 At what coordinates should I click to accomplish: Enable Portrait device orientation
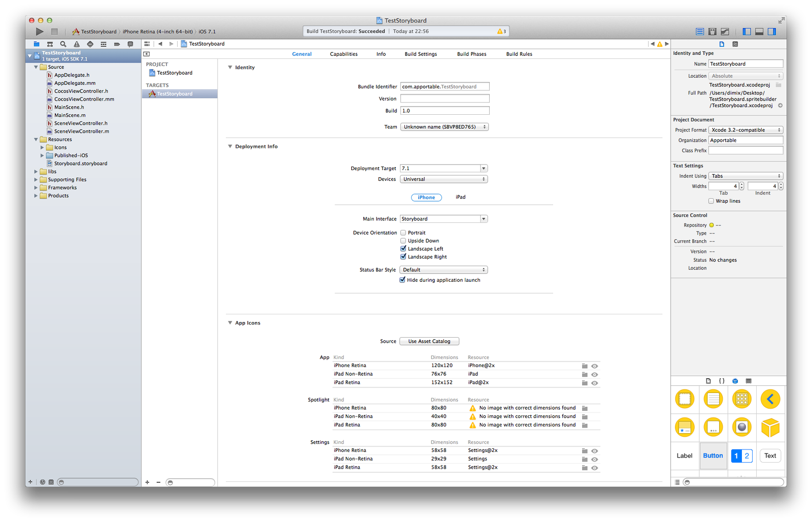tap(403, 233)
